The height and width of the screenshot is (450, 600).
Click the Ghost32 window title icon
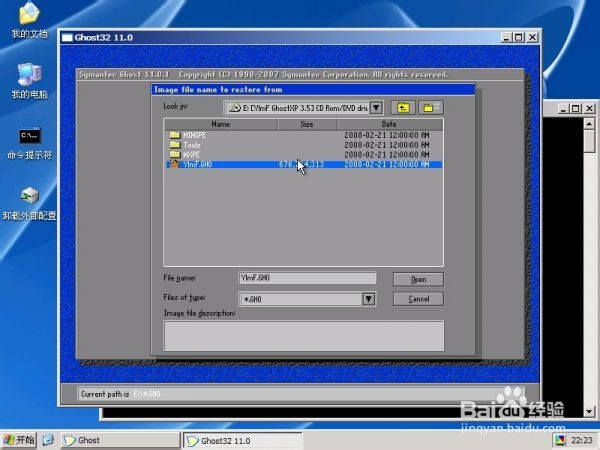(x=67, y=38)
